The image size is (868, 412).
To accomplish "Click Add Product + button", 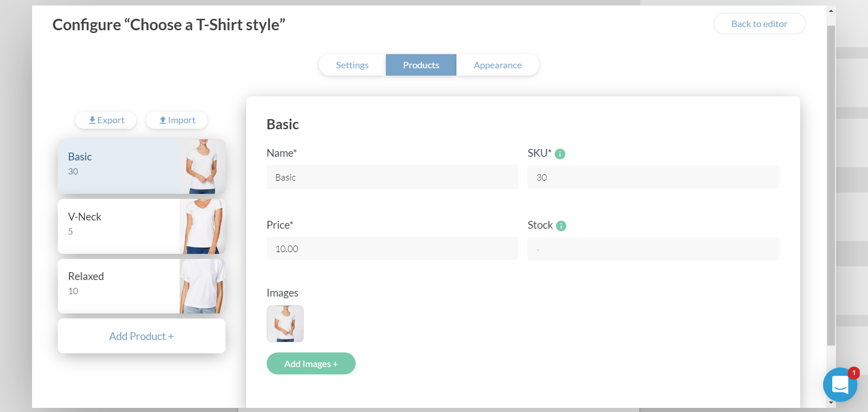I will (x=141, y=336).
